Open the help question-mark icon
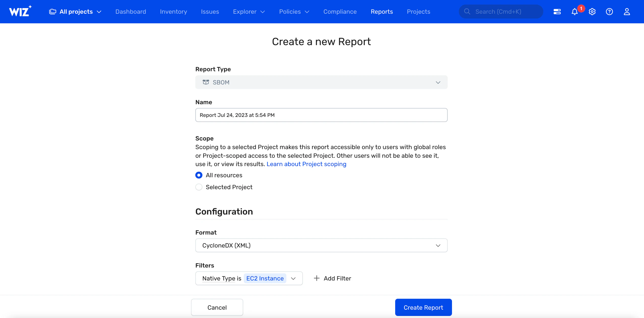644x318 pixels. (609, 12)
